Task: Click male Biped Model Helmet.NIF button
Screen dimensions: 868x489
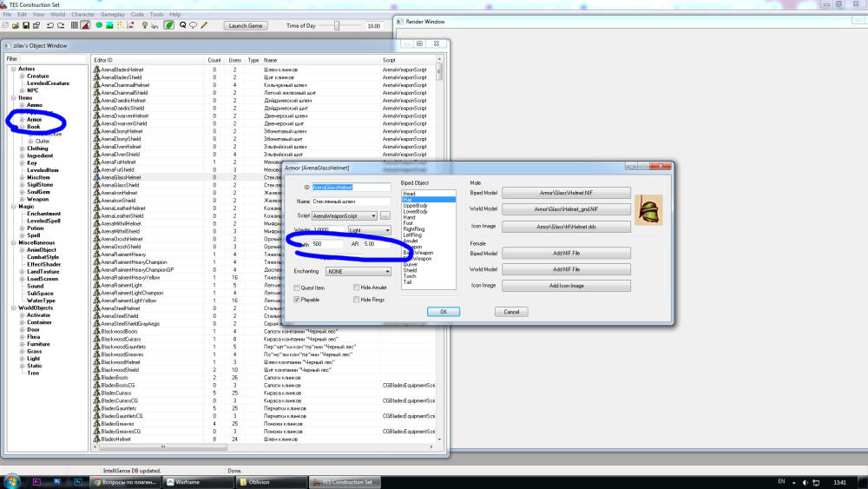Action: [566, 193]
